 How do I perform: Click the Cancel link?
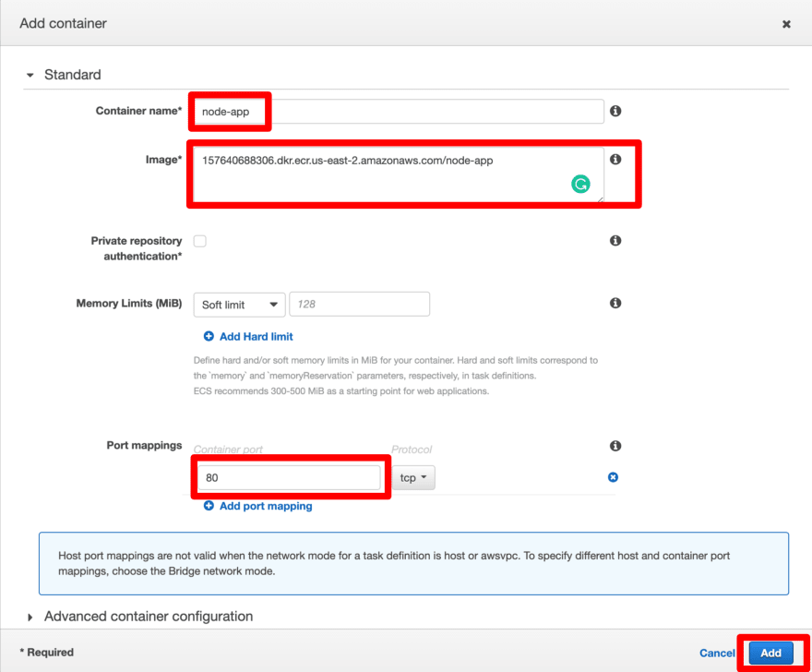coord(717,654)
